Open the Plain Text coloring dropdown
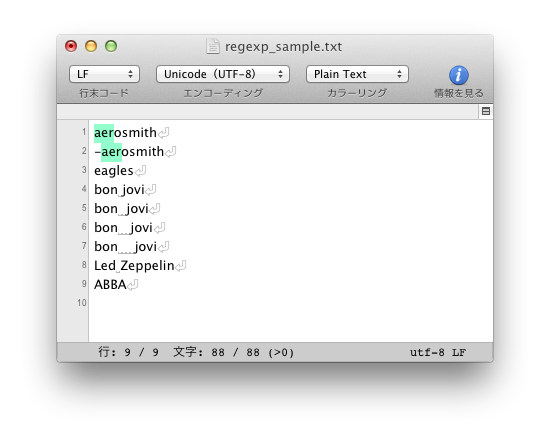The height and width of the screenshot is (441, 550). [357, 74]
